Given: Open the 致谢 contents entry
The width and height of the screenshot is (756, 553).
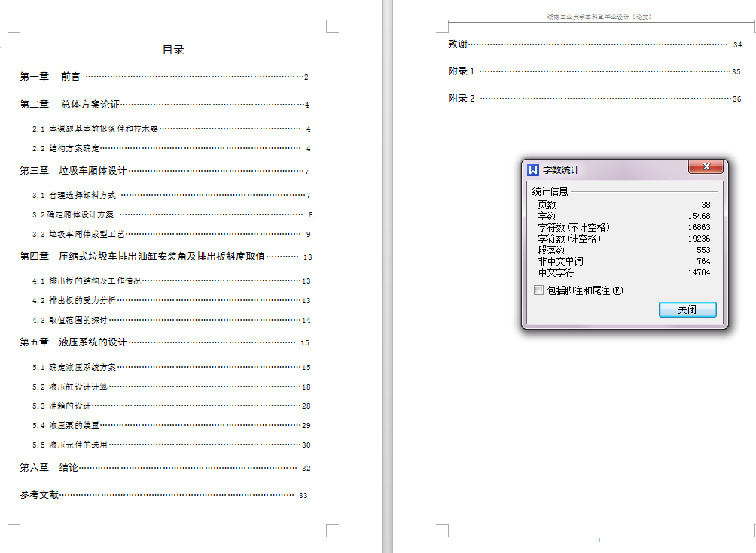Looking at the screenshot, I should (x=595, y=44).
